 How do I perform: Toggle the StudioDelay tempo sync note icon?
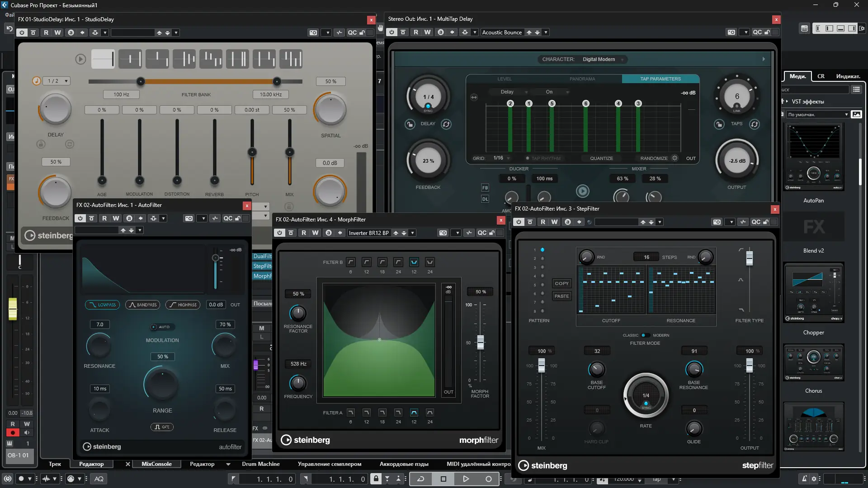37,81
